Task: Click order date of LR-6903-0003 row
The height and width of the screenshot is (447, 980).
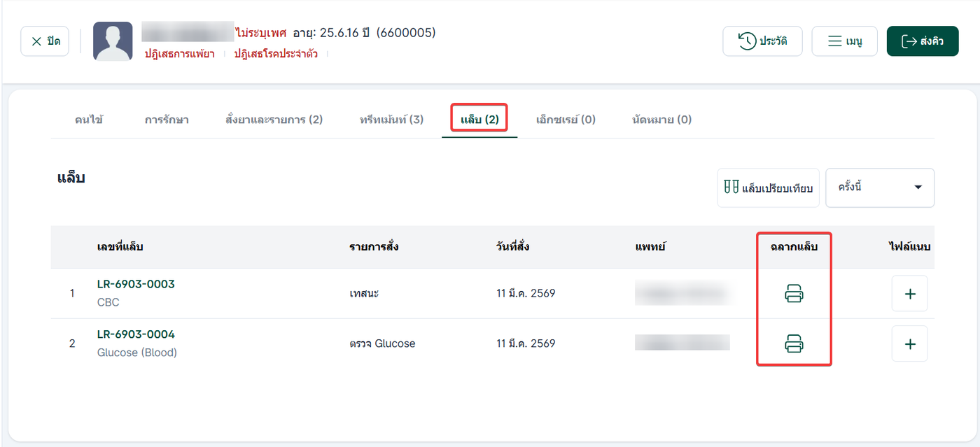Action: (526, 294)
